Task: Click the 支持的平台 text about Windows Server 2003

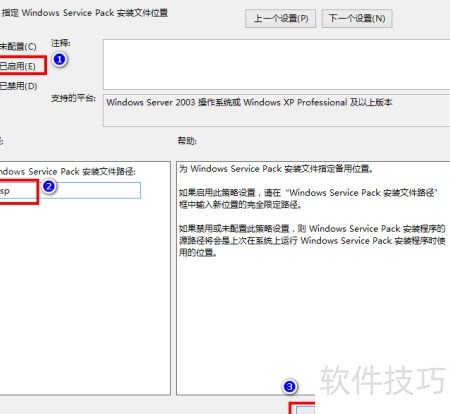Action: tap(249, 102)
